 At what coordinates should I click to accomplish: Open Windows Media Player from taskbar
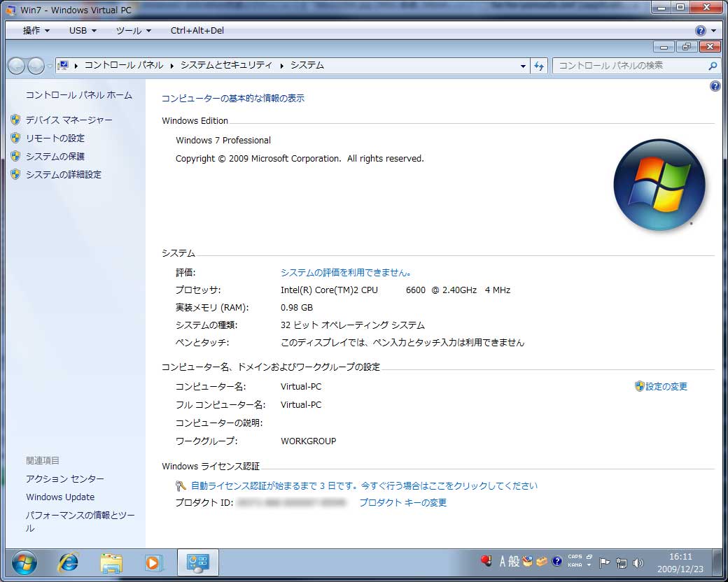click(153, 563)
